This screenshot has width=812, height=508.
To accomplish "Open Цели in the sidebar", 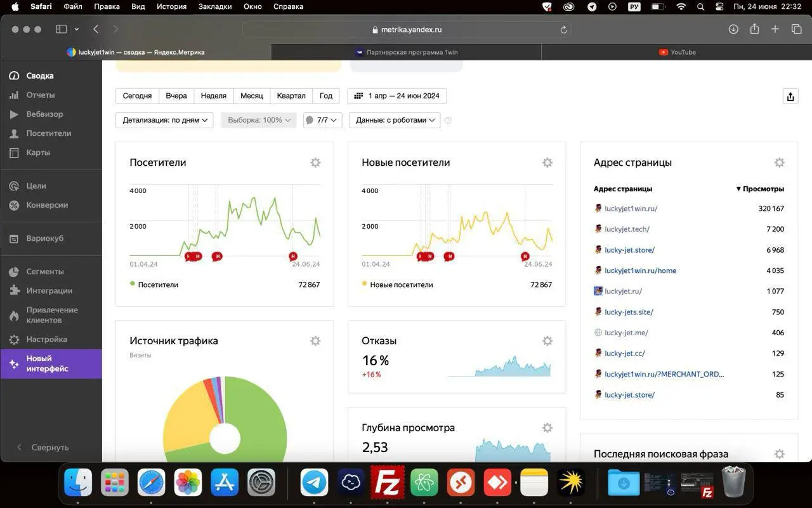I will 36,186.
